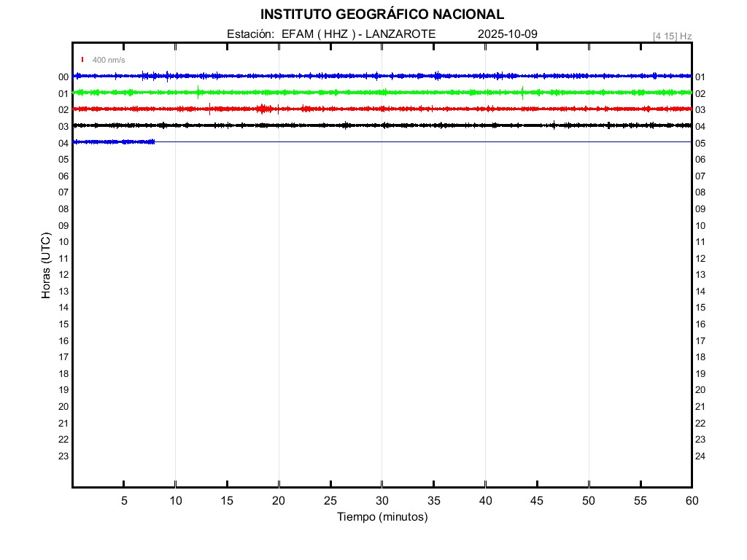Click the 30 minute tick label
Viewport: 747px width, 560px height.
click(382, 500)
